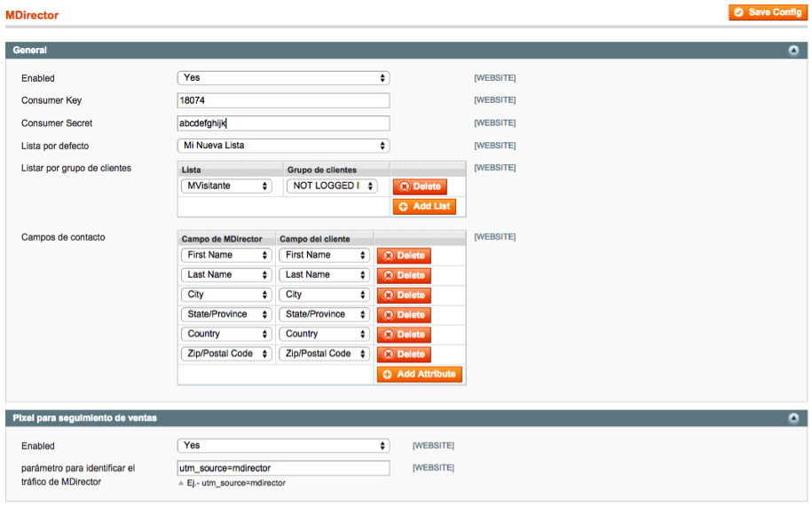Viewport: 812px width, 507px height.
Task: Open customer field Last Name dropdown
Action: pyautogui.click(x=324, y=274)
